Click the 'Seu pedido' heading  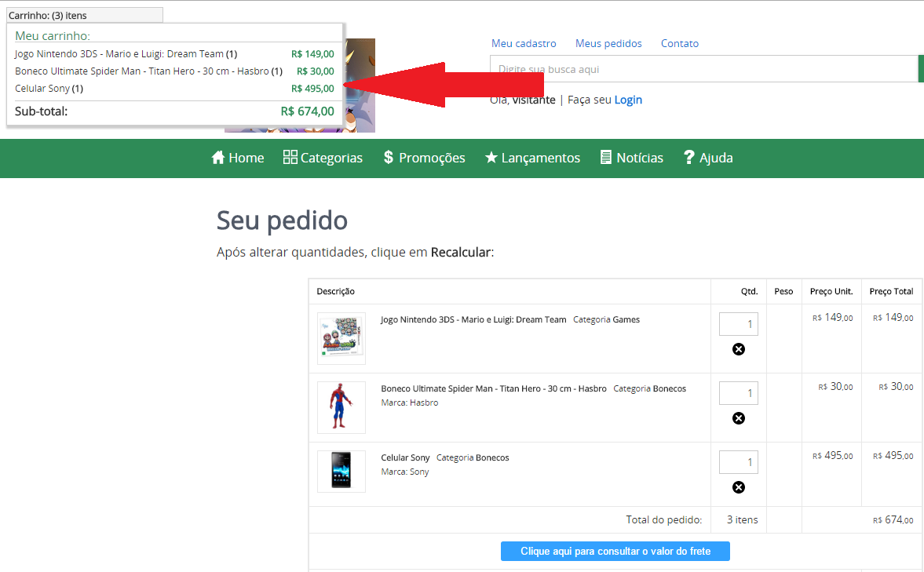[x=283, y=221]
